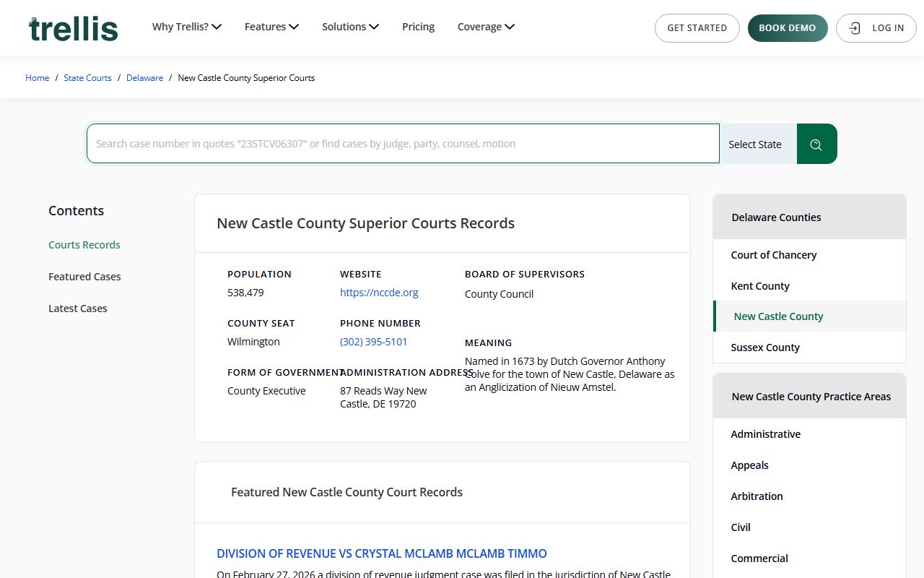
Task: Click the Meaning description paragraph
Action: (x=570, y=374)
